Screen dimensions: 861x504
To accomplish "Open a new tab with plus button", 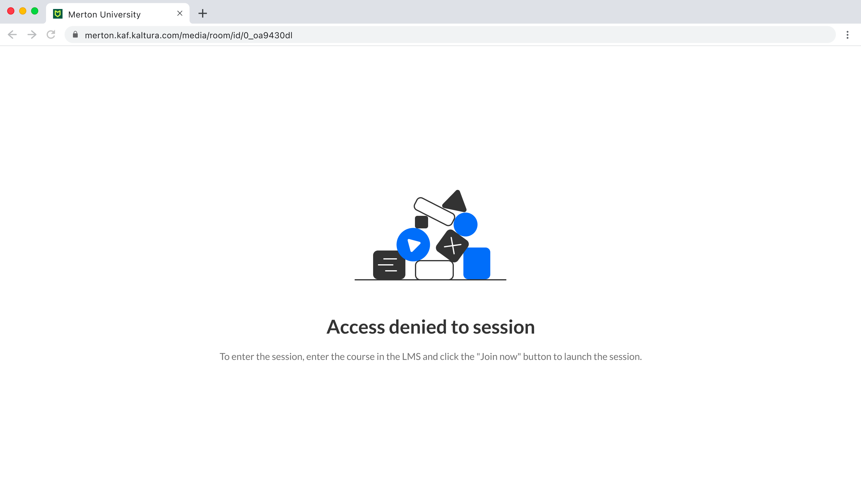I will (x=203, y=13).
